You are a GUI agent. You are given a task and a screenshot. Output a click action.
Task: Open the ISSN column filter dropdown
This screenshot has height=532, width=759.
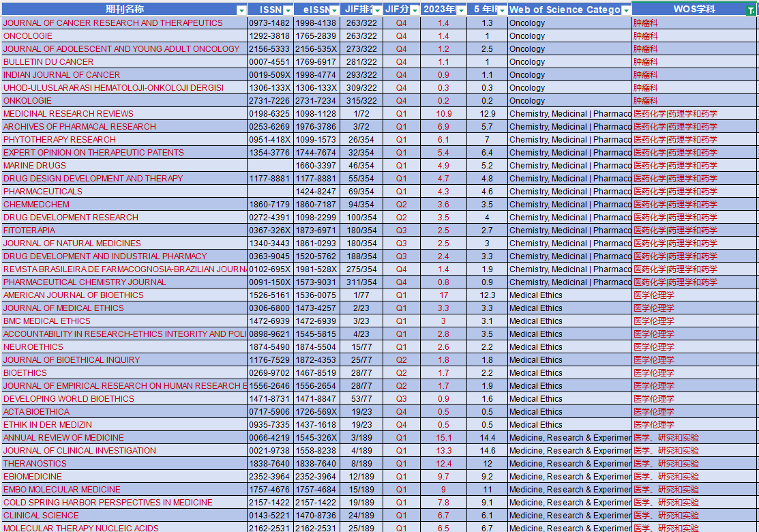[x=288, y=10]
